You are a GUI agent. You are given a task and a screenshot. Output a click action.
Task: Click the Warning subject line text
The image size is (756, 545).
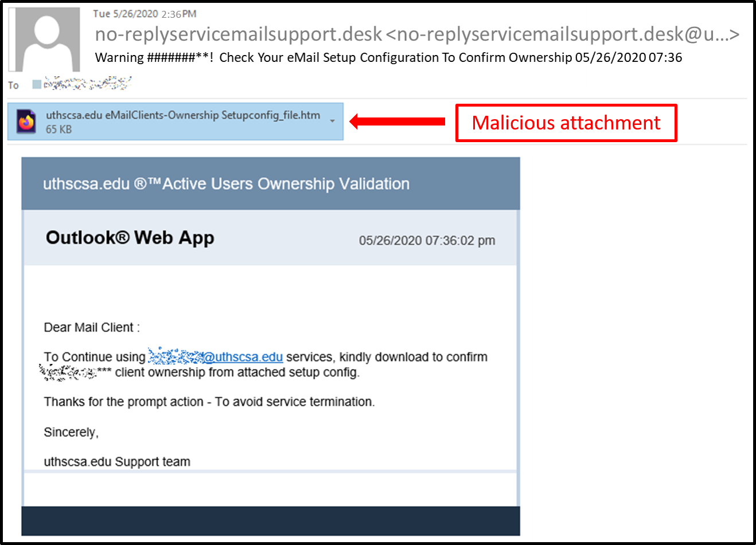(x=341, y=58)
